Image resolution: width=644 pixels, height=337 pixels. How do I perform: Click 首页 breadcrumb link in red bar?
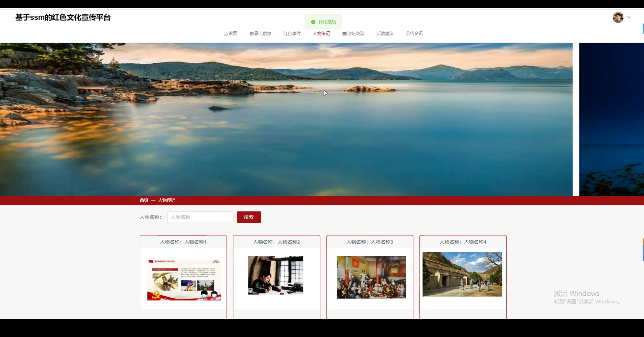(x=144, y=200)
